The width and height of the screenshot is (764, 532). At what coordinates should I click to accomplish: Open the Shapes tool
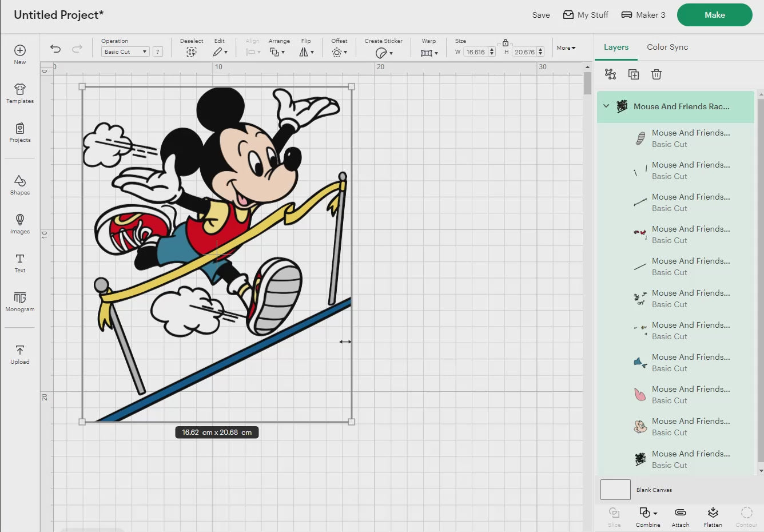pos(20,185)
